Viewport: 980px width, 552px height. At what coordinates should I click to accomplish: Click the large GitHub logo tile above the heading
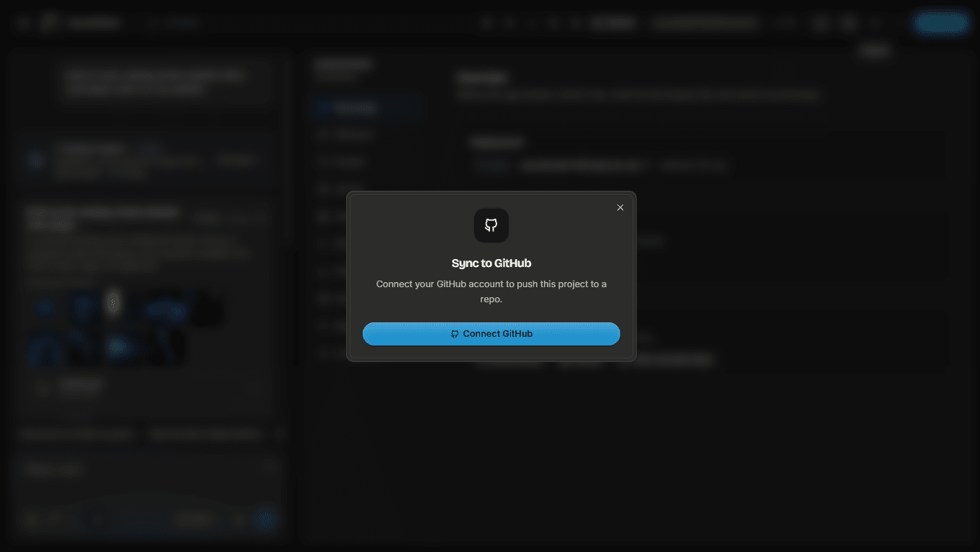point(491,225)
